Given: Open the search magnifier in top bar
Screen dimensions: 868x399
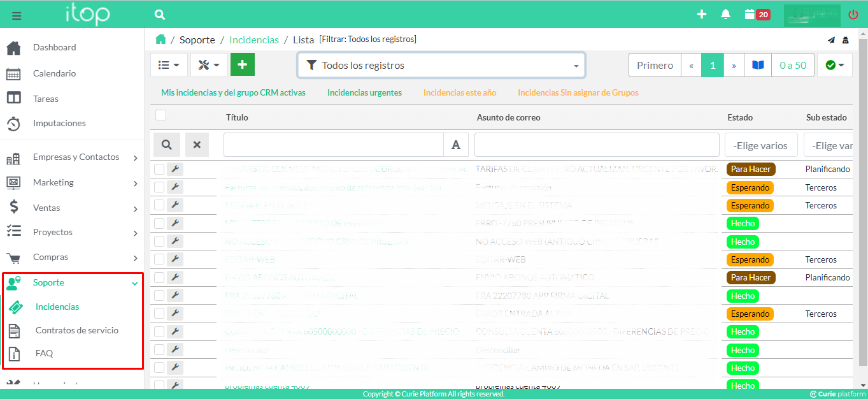Looking at the screenshot, I should (x=160, y=15).
